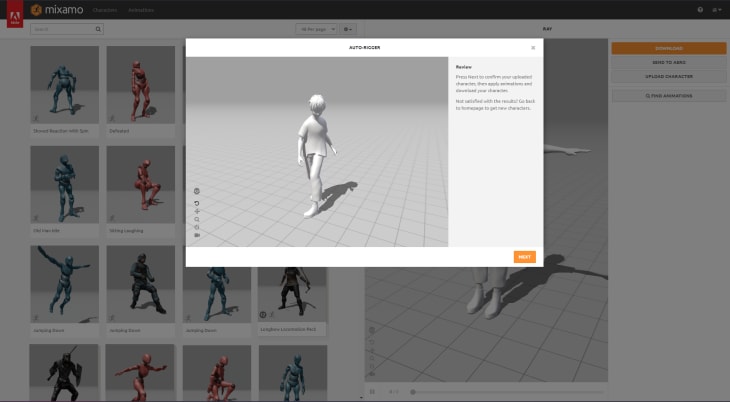Open the user account menu
Viewport: 730px width, 402px height.
[x=716, y=9]
